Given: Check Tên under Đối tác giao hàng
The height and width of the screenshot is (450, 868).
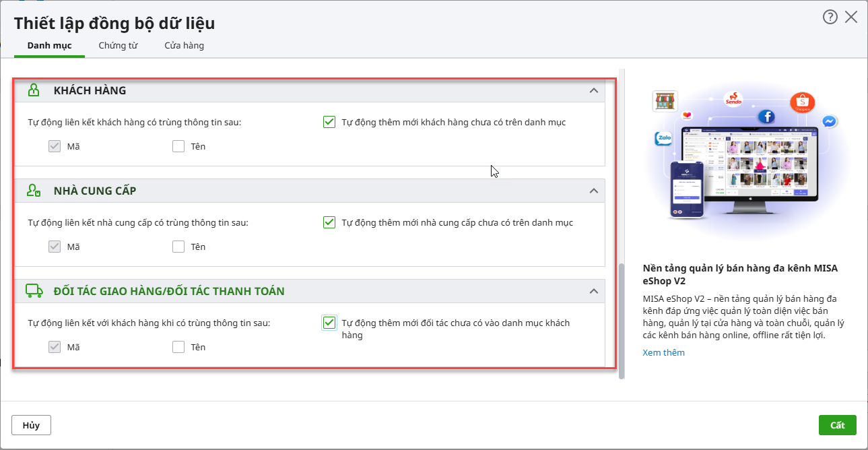Looking at the screenshot, I should [x=178, y=347].
